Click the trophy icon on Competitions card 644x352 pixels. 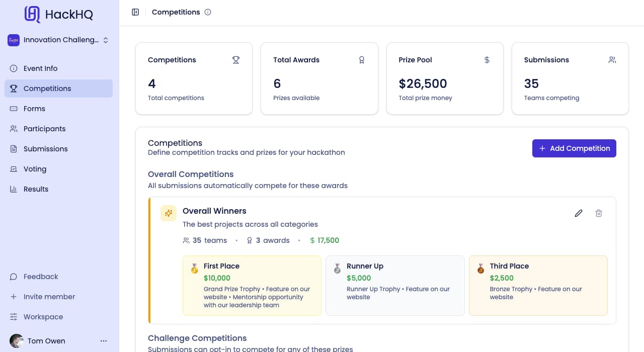pos(235,59)
